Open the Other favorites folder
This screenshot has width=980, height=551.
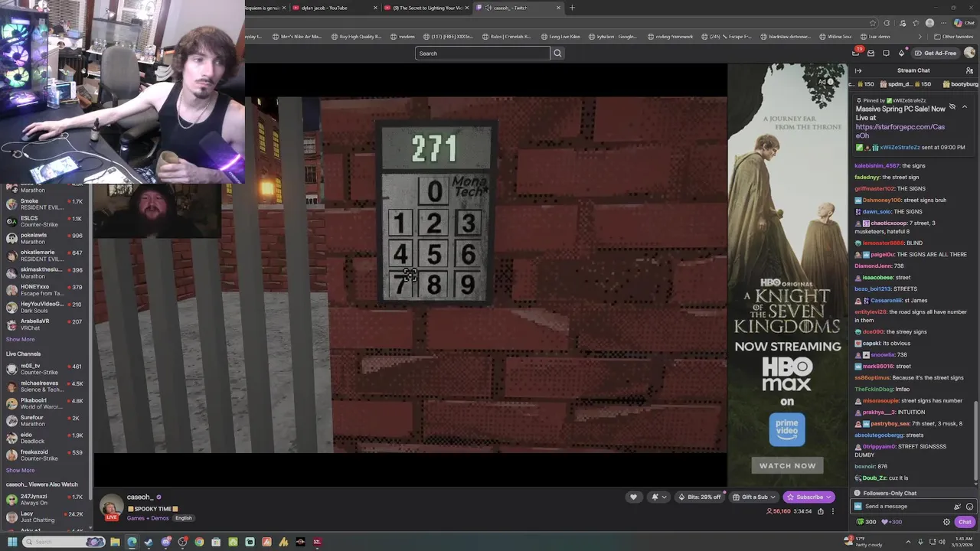tap(953, 37)
